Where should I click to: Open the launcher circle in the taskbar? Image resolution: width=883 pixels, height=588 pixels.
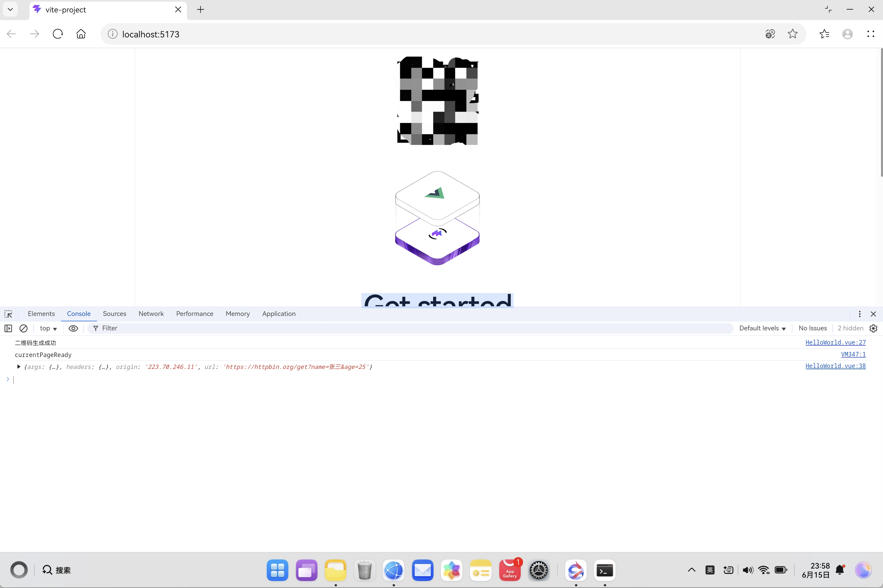19,570
